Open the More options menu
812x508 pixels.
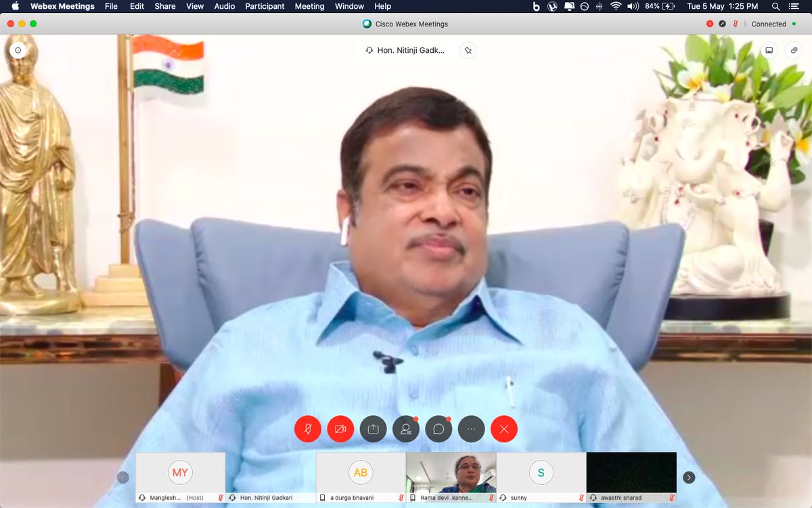(470, 429)
